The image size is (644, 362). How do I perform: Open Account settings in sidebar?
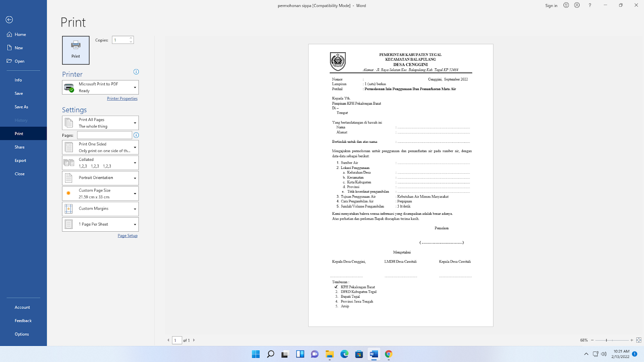click(x=23, y=307)
